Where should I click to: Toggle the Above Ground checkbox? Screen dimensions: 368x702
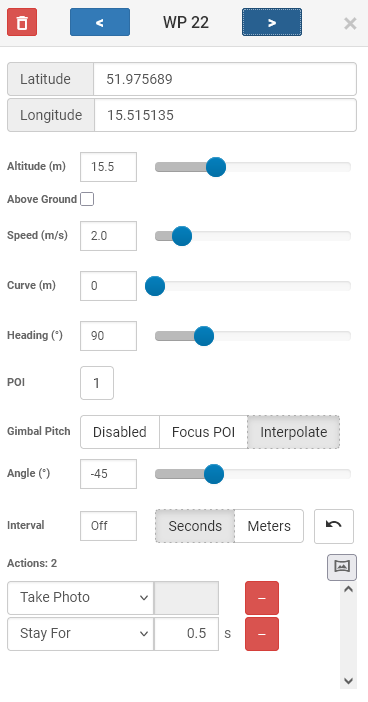87,199
